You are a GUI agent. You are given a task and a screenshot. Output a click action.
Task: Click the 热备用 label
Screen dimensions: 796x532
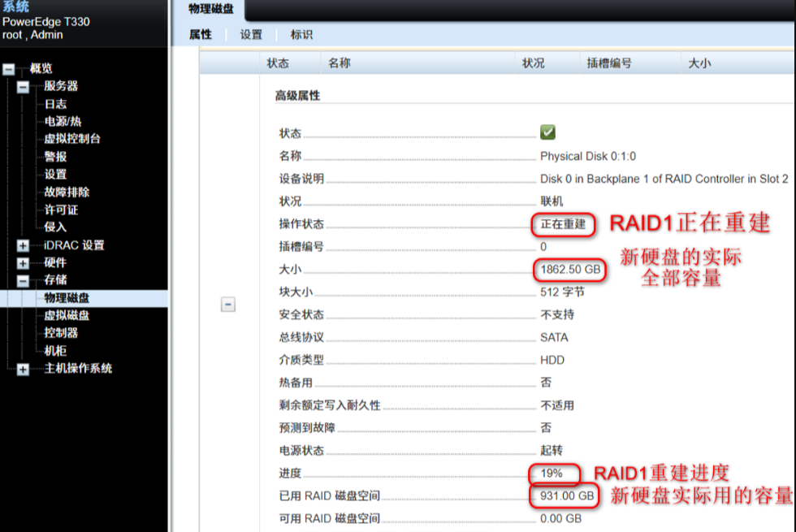[296, 383]
